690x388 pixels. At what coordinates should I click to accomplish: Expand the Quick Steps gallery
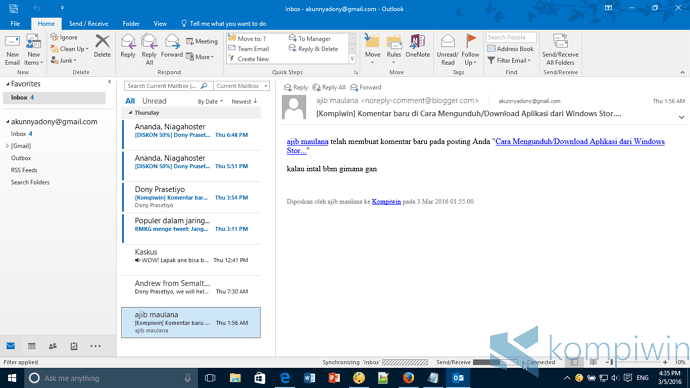point(352,59)
